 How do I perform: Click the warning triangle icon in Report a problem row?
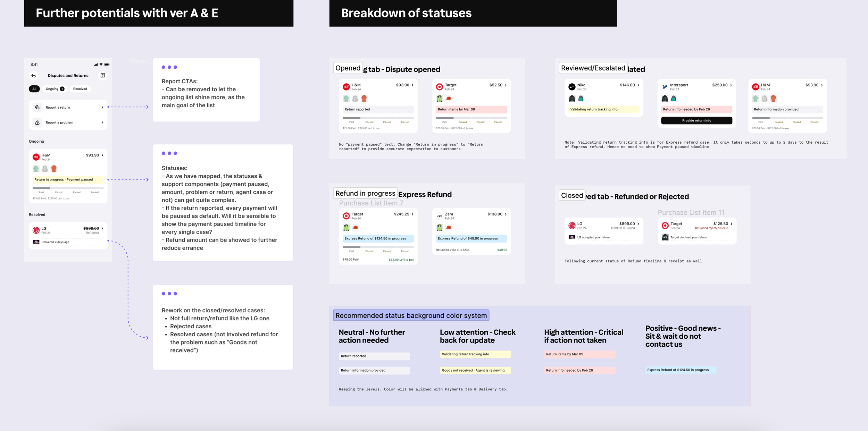(37, 122)
